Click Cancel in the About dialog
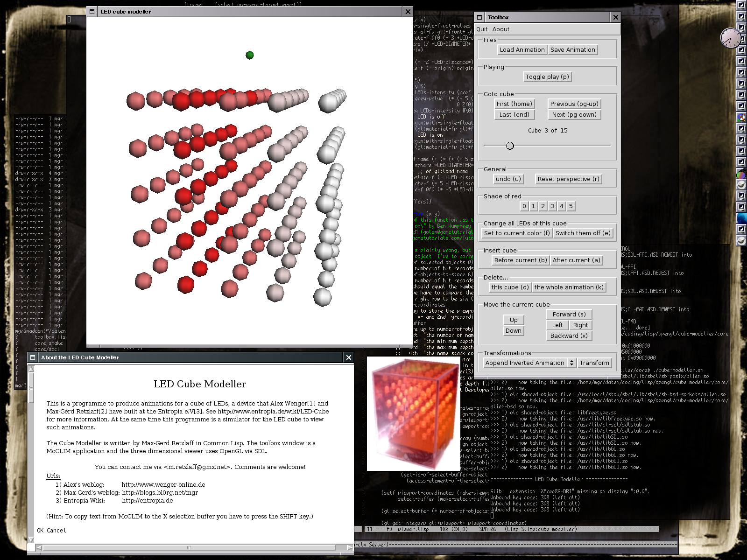747x560 pixels. pyautogui.click(x=56, y=531)
